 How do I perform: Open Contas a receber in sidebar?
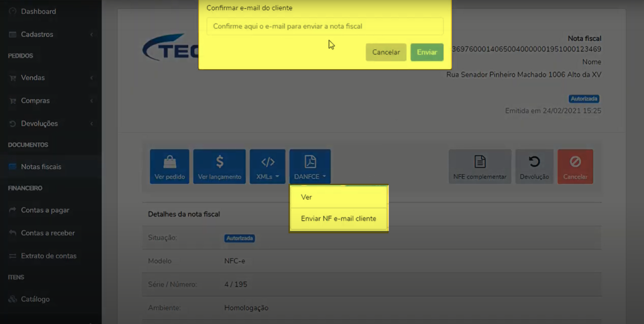click(x=48, y=233)
